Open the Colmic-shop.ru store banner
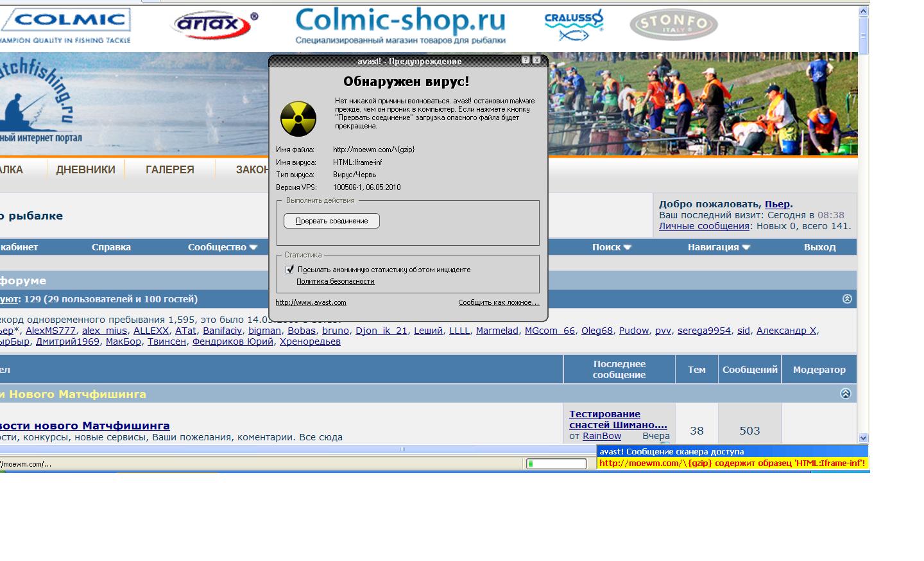The height and width of the screenshot is (561, 924). pyautogui.click(x=400, y=26)
